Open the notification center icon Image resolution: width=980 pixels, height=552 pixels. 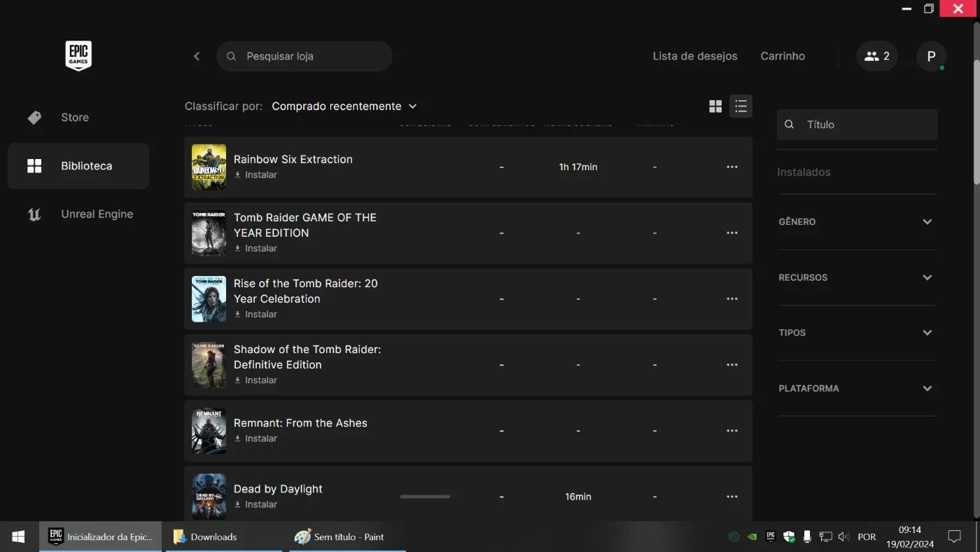[954, 537]
